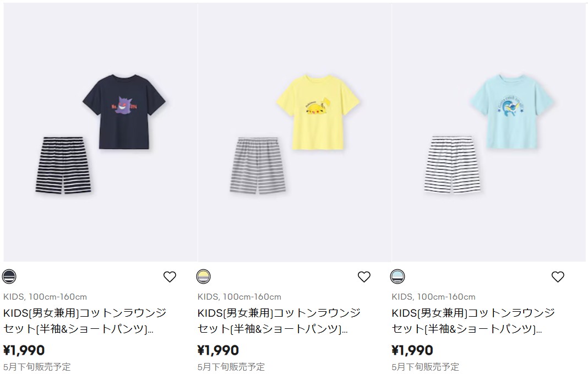Click first product's KIDS, 100cm-160cm label
Viewport: 588px width, 374px height.
click(45, 297)
